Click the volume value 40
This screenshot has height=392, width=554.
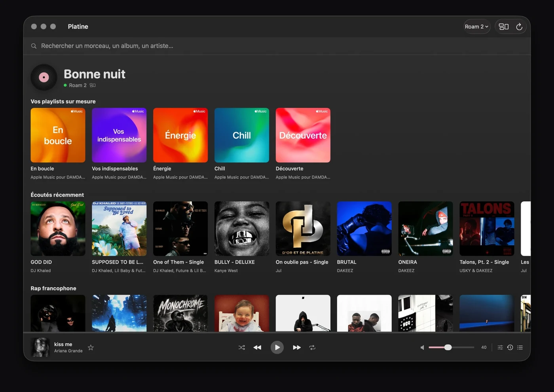(x=484, y=347)
